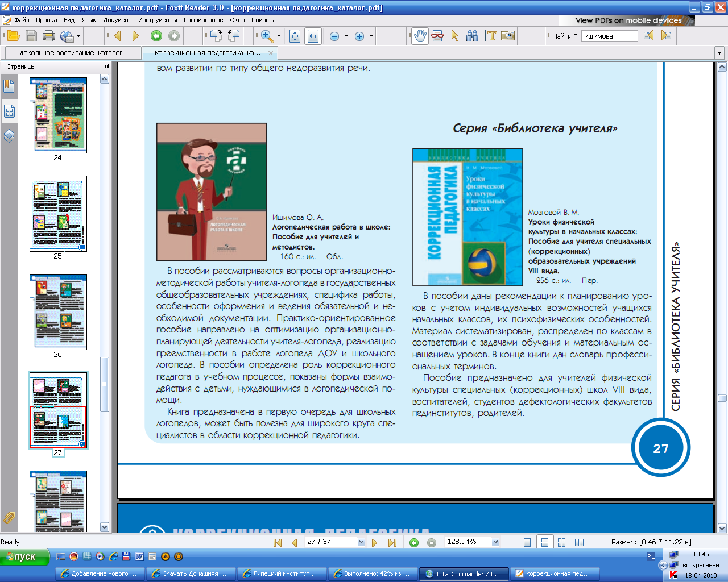Launch Word from quick launch bar
The width and height of the screenshot is (728, 582).
(139, 557)
